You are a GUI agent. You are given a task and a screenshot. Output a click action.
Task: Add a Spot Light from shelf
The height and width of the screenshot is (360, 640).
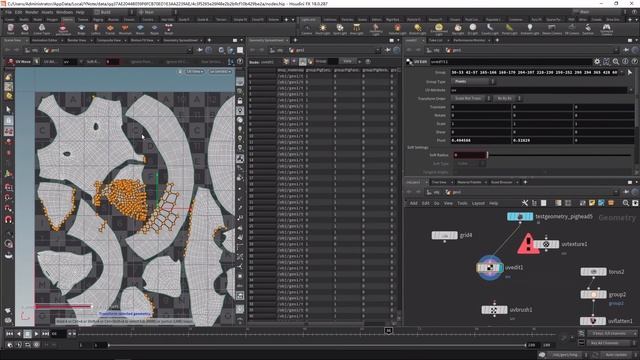(340, 29)
